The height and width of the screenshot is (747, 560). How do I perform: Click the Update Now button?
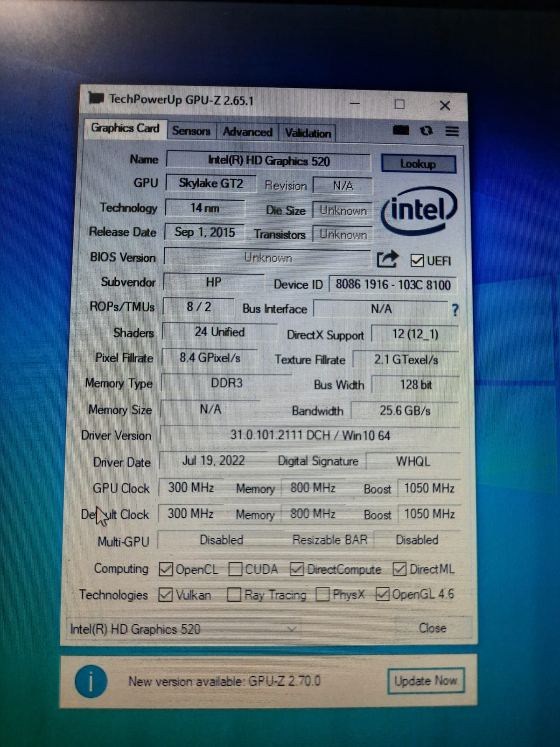click(425, 681)
